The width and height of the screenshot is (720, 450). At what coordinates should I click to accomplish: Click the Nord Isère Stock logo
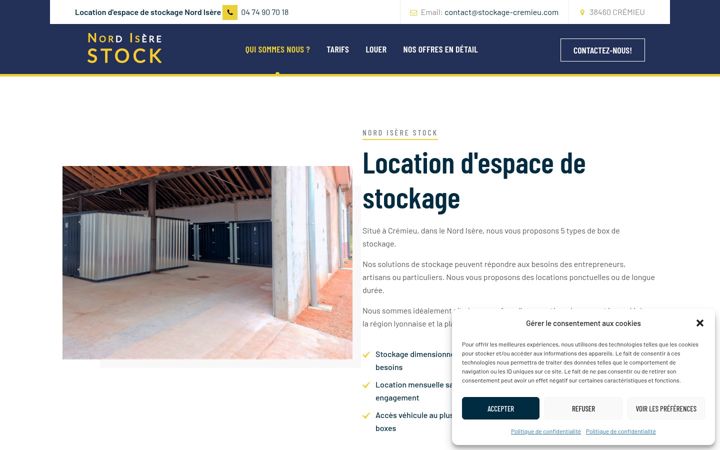tap(125, 48)
